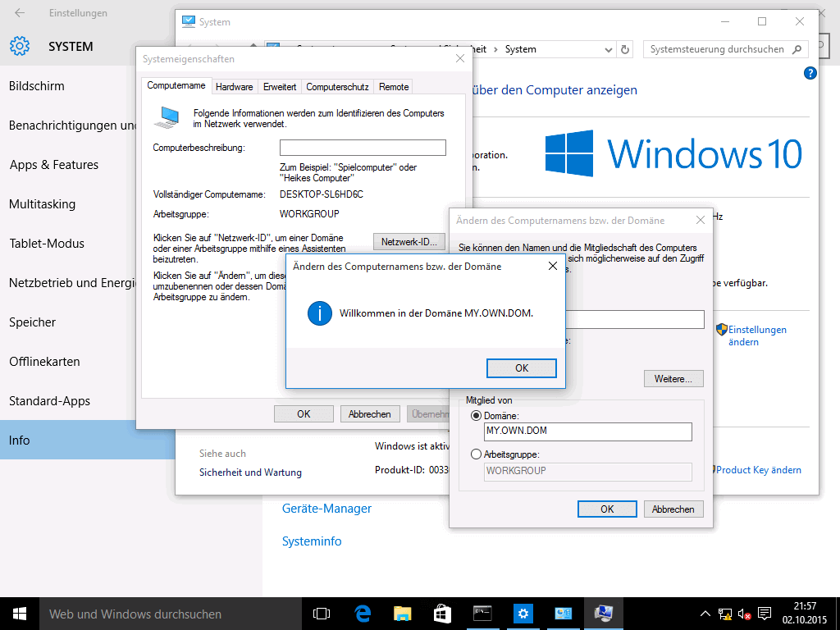
Task: Select the Domäne radio button
Action: (x=476, y=416)
